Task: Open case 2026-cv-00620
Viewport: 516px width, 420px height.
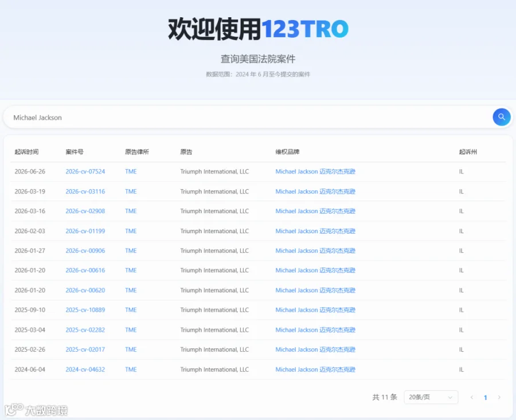Action: [x=85, y=290]
